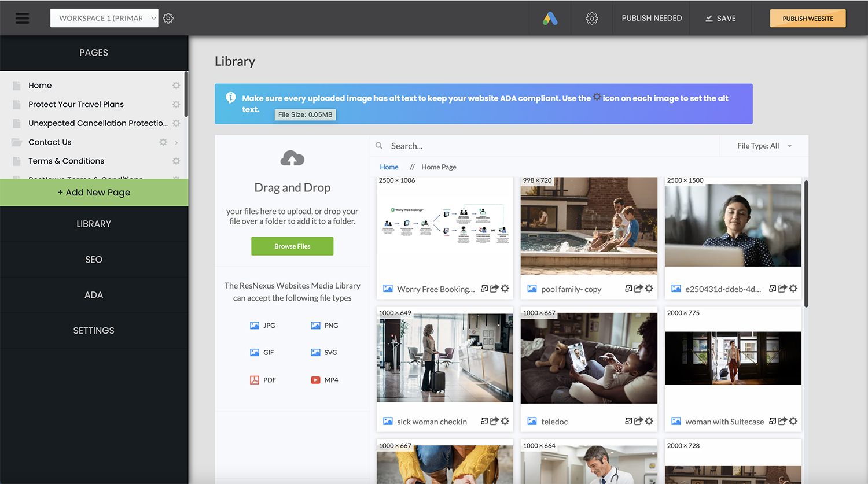Open settings gear for Contact Us page
Image resolution: width=868 pixels, height=484 pixels.
tap(163, 142)
